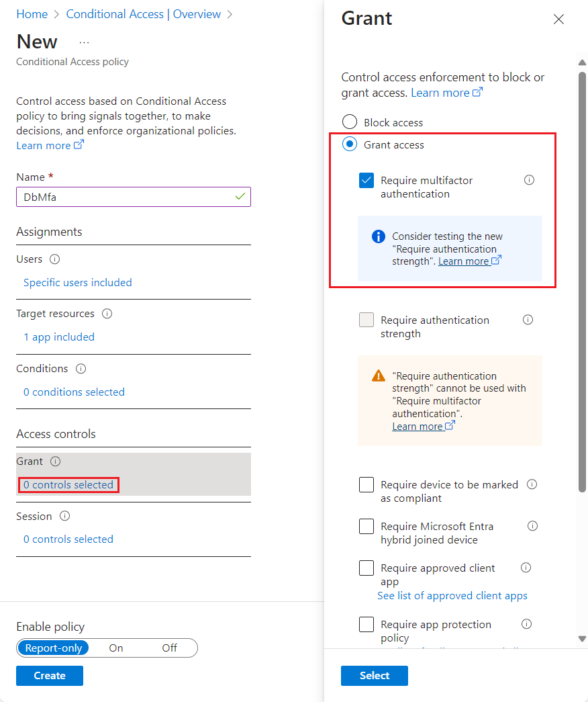
Task: View the list of approved client apps
Action: click(x=452, y=596)
